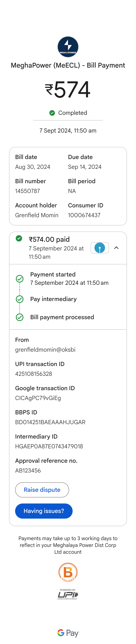Click the green tick beside ₹574.00 paid
136x644 pixels.
pos(19,238)
